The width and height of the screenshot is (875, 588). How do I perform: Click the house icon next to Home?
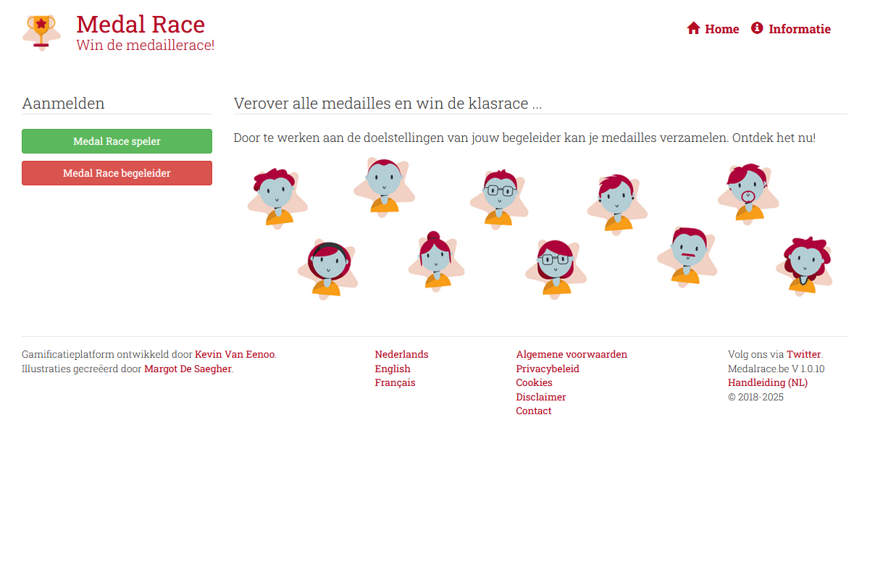(693, 28)
